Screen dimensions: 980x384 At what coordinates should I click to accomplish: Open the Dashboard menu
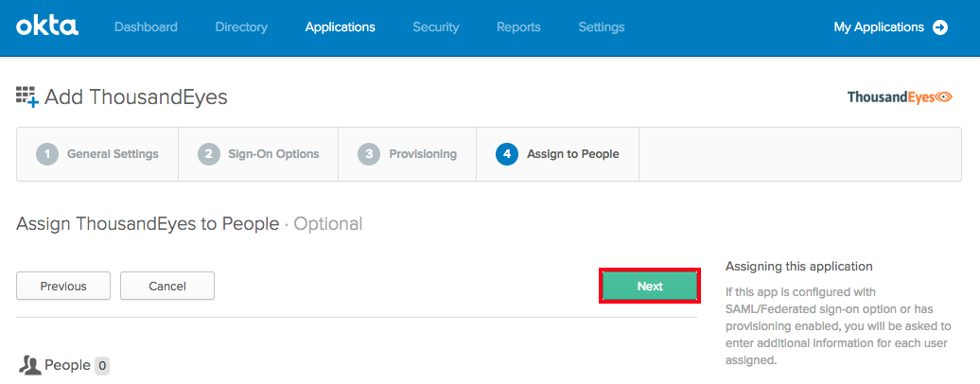146,26
